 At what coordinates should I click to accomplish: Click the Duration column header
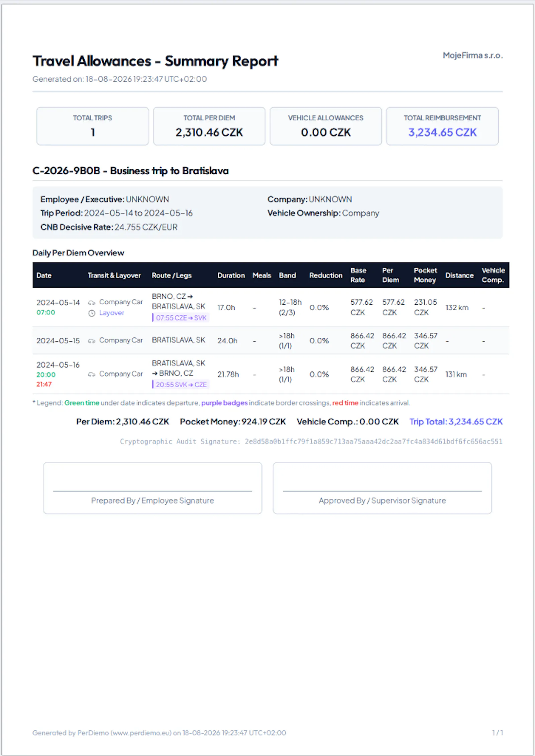(231, 275)
